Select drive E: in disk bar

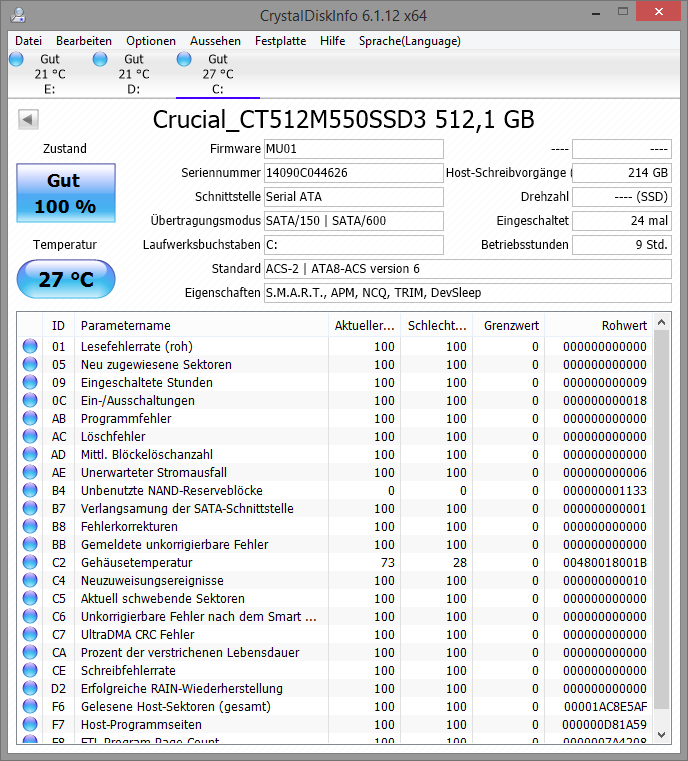click(x=49, y=74)
